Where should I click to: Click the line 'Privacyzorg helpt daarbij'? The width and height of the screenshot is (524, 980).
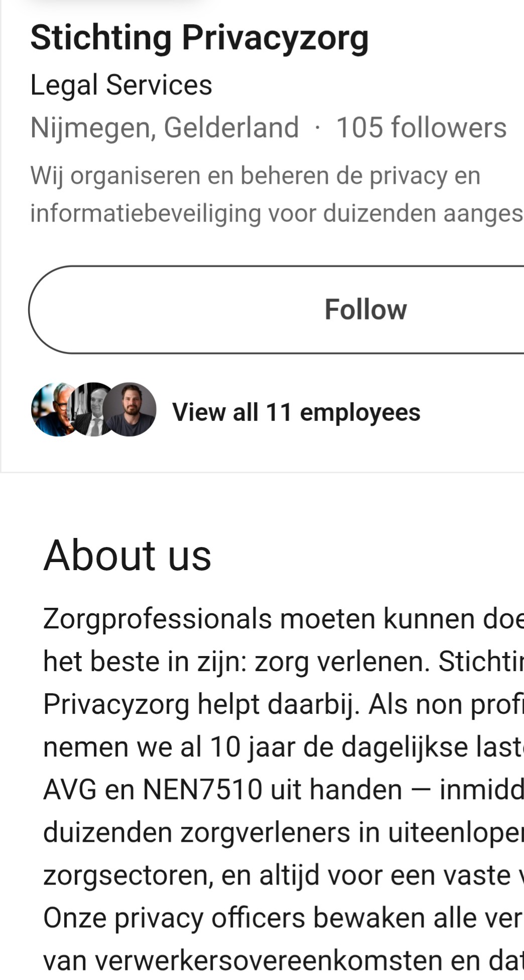click(284, 704)
